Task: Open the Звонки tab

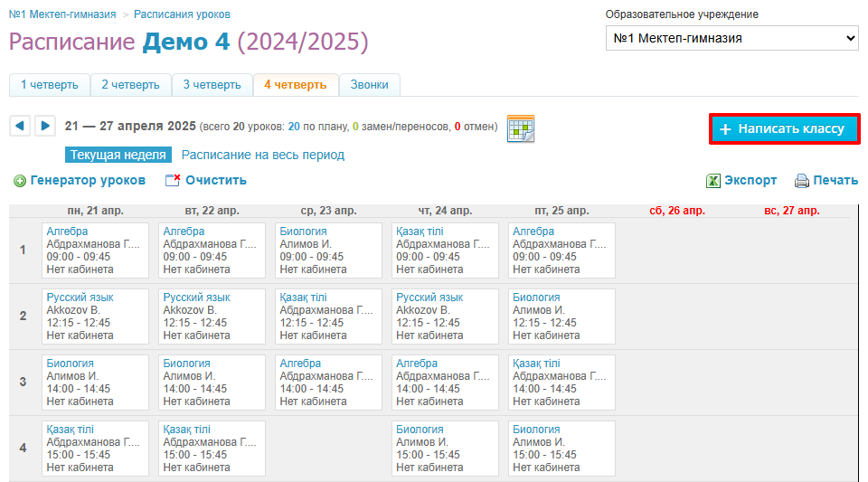Action: [369, 85]
